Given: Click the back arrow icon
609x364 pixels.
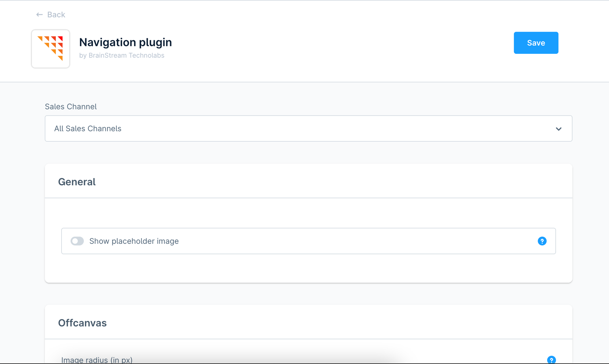Looking at the screenshot, I should click(39, 15).
